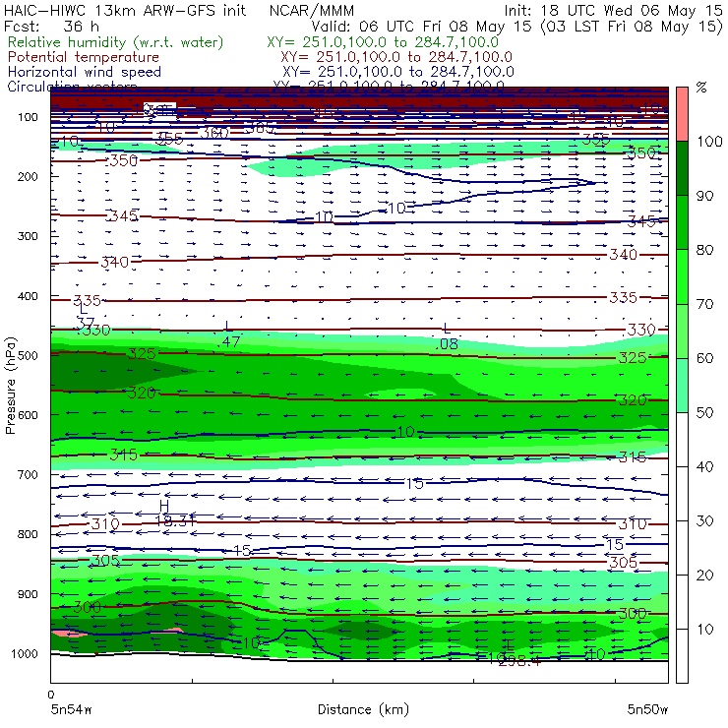The image size is (728, 728).
Task: Click the pressure axis '500' tick label
Action: click(x=28, y=356)
